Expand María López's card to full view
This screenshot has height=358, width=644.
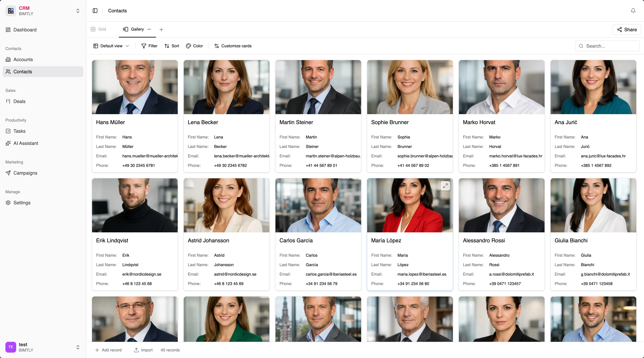pyautogui.click(x=445, y=186)
